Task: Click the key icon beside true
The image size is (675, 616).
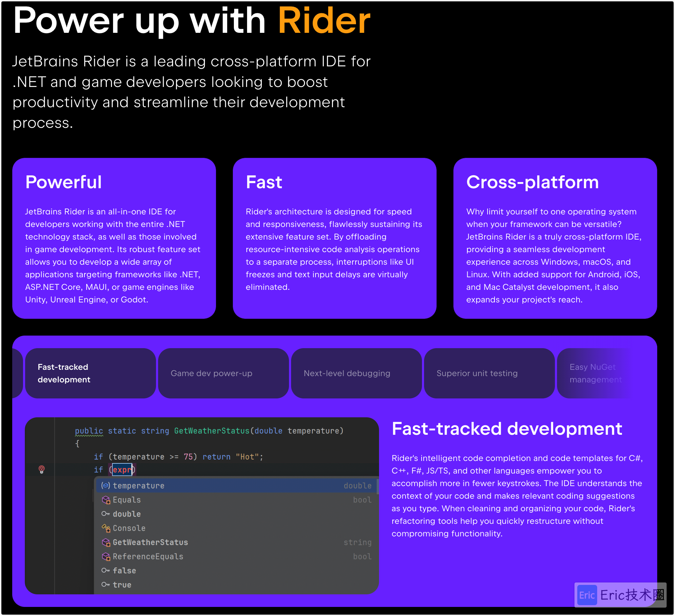Action: point(106,584)
